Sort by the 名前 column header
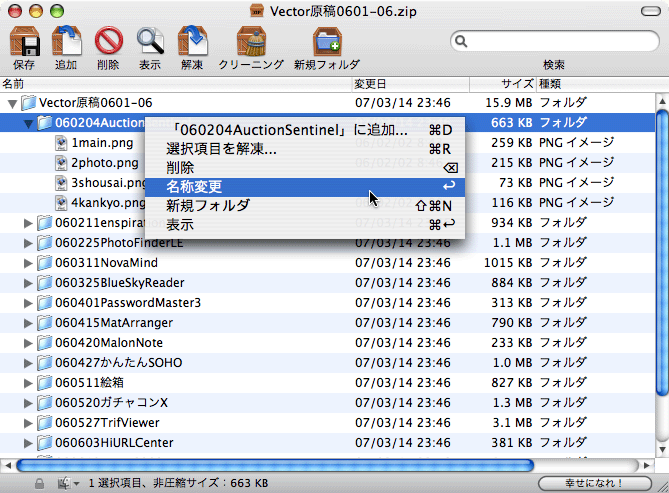 click(176, 84)
